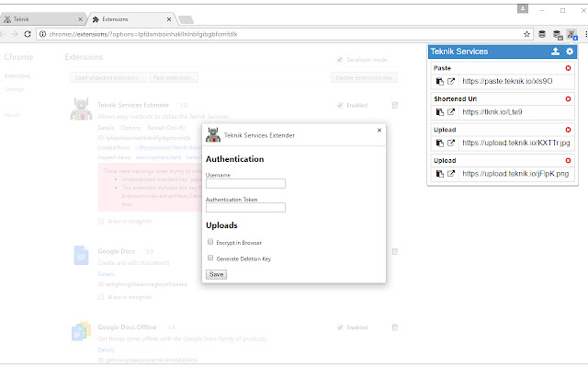Click the Teknik robot icon in dialog header

tap(213, 135)
